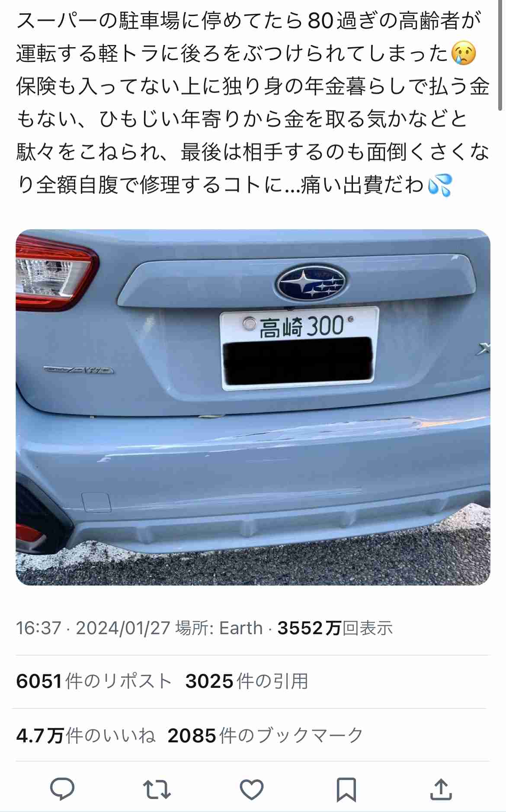
Task: Click the 16:37 · 2024/01/27 timestamp
Action: (93, 628)
